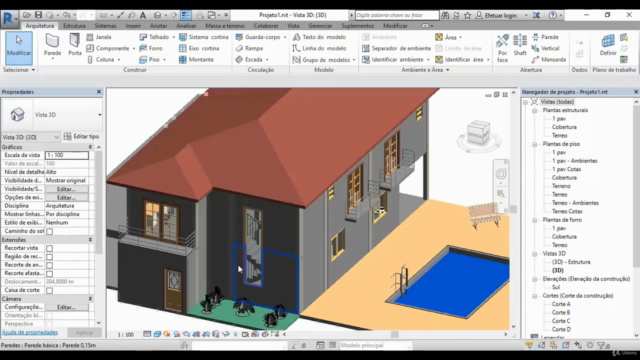Select the Porta door tool
This screenshot has width=640, height=360.
pos(75,45)
